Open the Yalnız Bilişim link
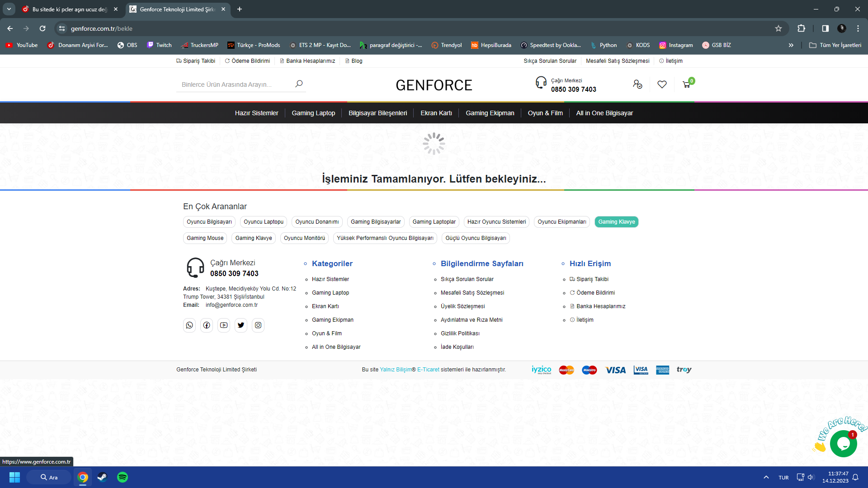Viewport: 868px width, 488px height. pos(396,370)
